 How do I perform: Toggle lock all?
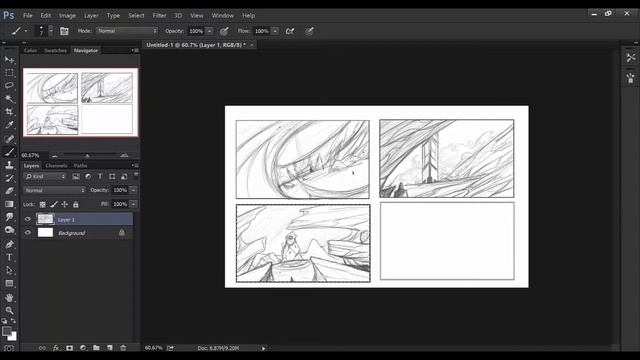[76, 204]
